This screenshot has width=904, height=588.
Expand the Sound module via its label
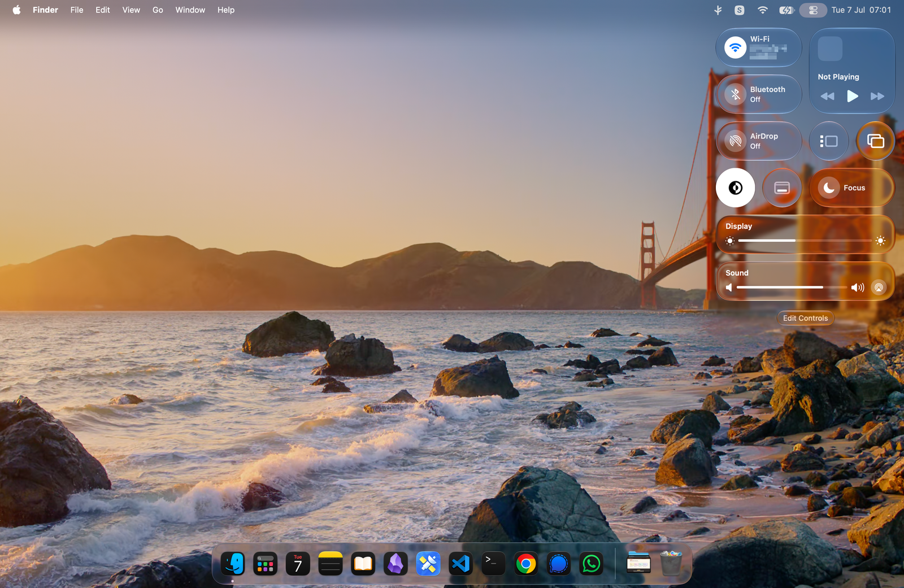[737, 273]
